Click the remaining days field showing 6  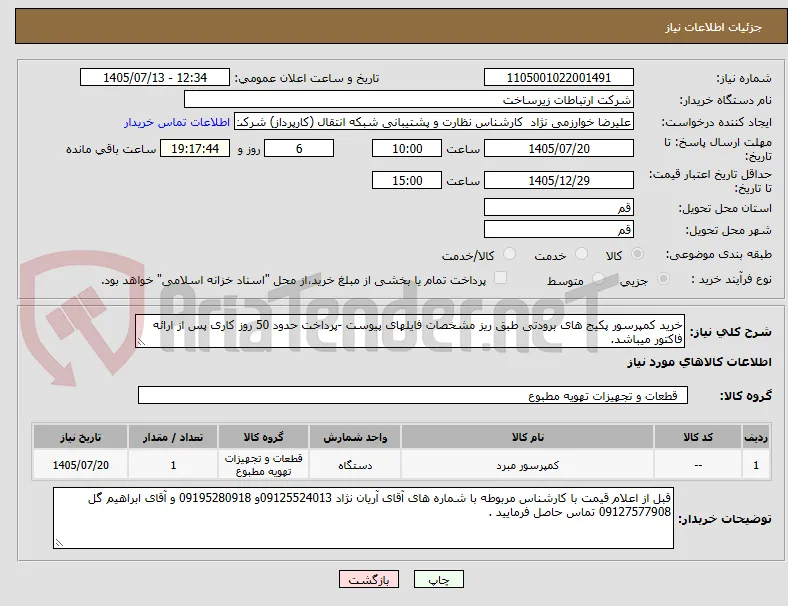click(299, 149)
